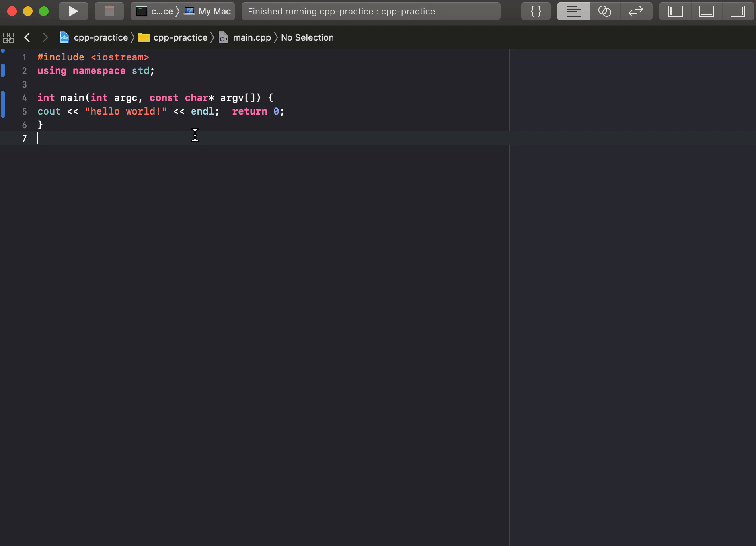Show the Version editor (arrows icon)
The image size is (756, 546).
[x=636, y=11]
